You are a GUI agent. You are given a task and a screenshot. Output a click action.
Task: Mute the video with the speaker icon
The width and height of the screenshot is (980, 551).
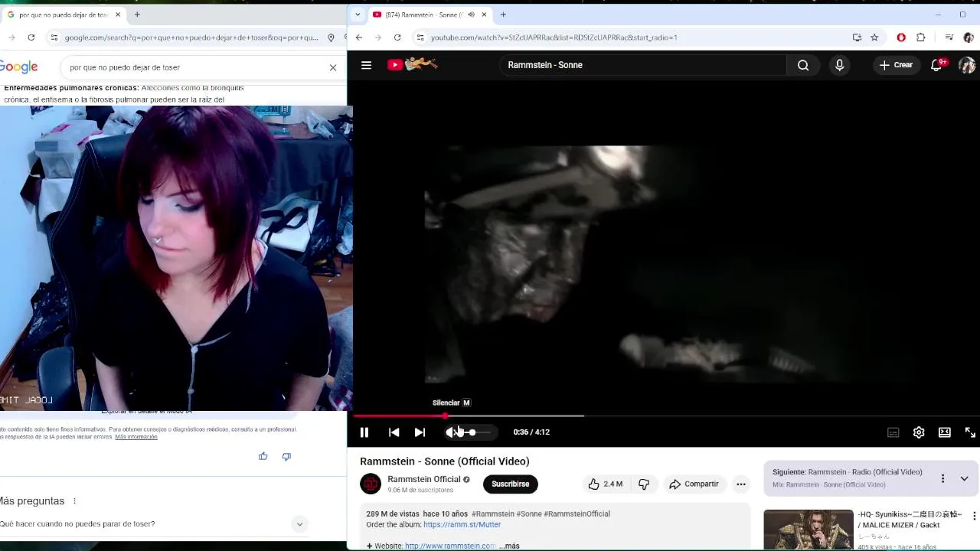click(451, 432)
